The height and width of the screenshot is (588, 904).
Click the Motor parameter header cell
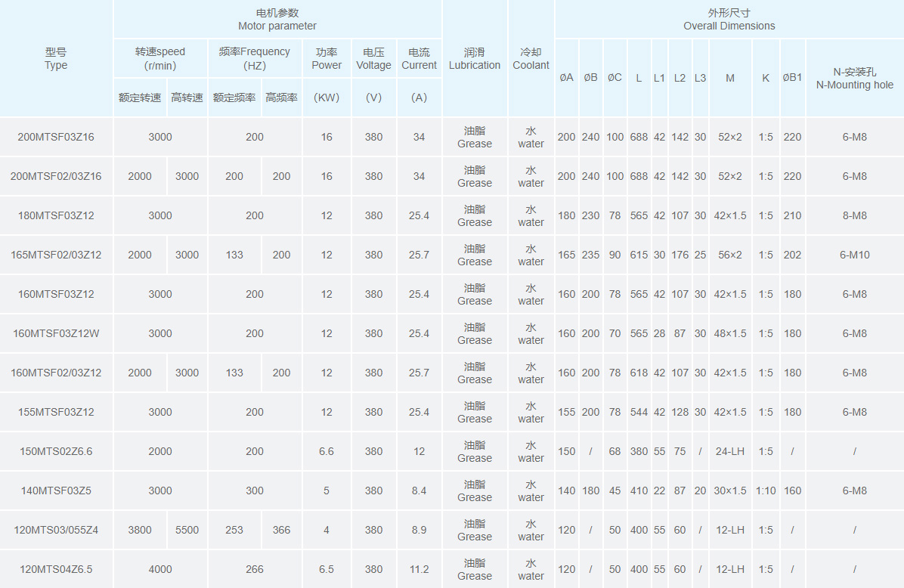pos(277,20)
